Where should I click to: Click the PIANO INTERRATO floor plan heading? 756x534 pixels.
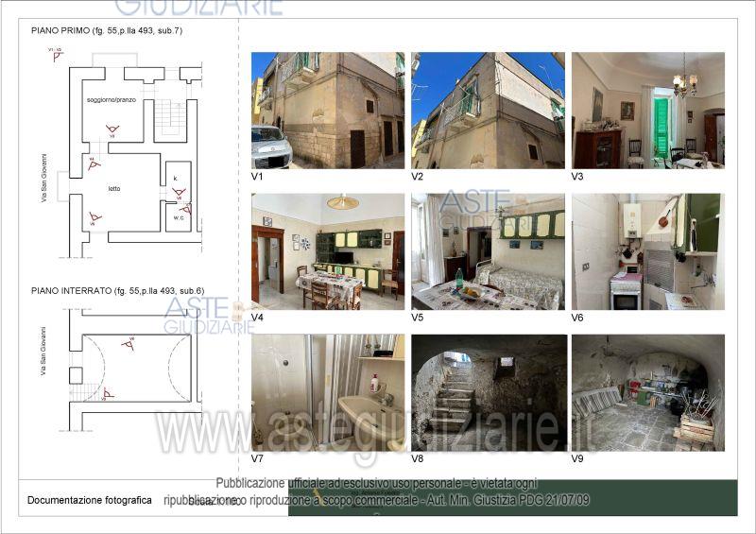[117, 290]
